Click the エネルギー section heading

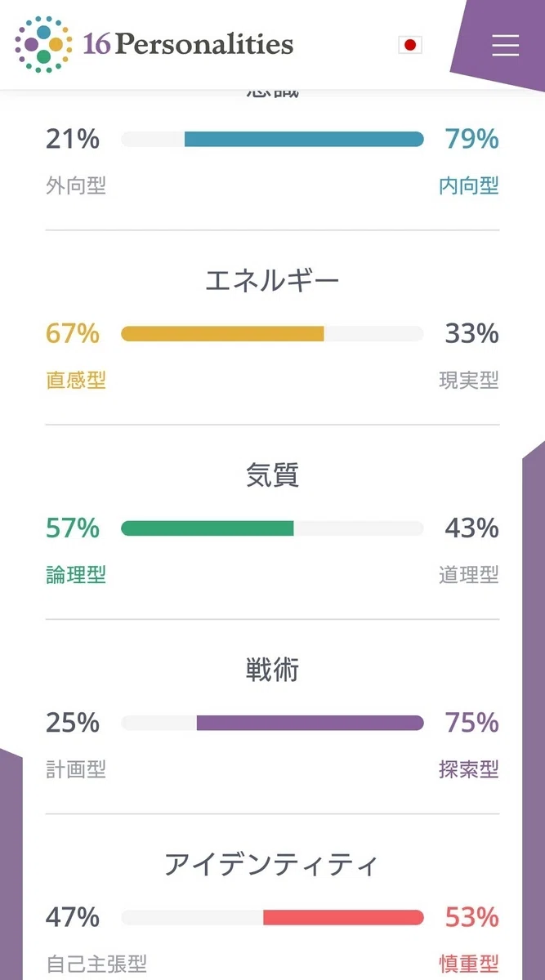272,282
